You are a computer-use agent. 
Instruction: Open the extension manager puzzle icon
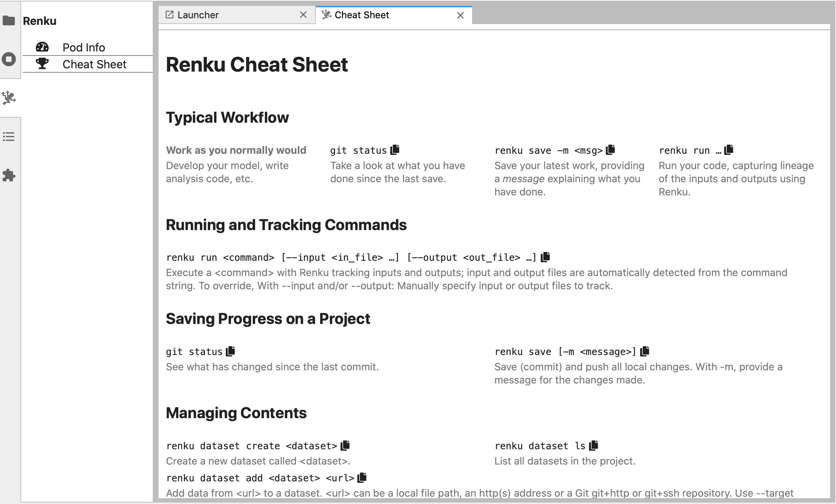point(8,176)
